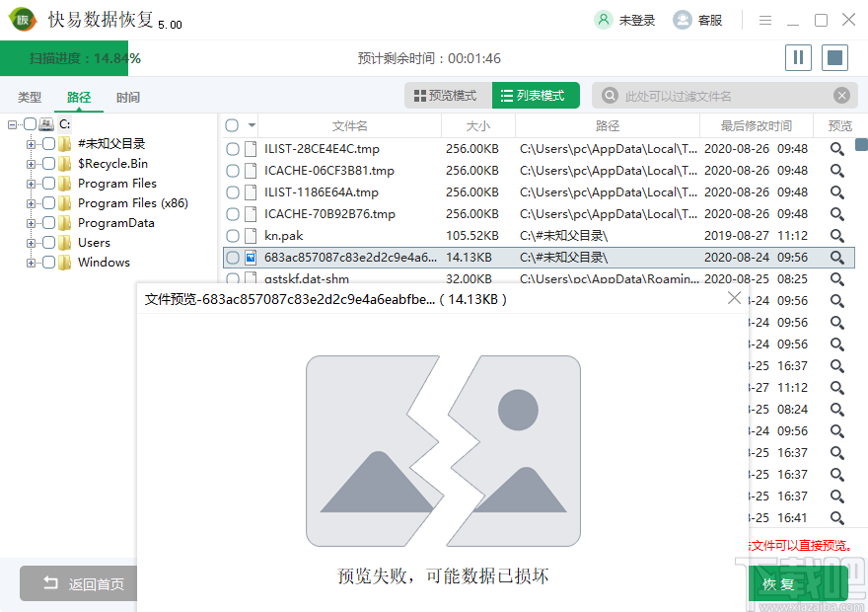
Task: Preview ICACHE-70B92B76.tmp with magnifier icon
Action: pos(837,214)
